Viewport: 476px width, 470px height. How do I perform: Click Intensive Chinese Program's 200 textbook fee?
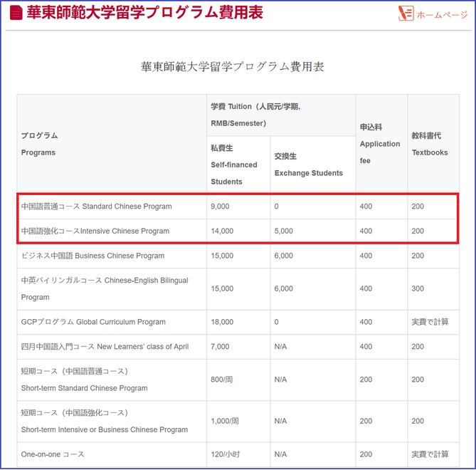[418, 231]
